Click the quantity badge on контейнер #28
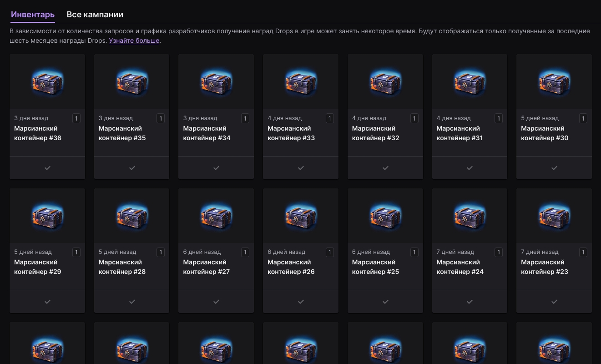 (161, 252)
